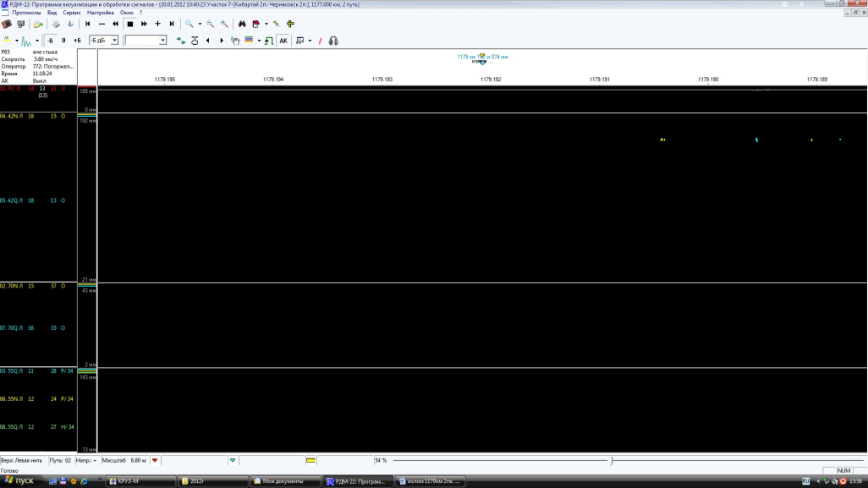Viewport: 868px width, 488px height.
Task: Click the rail profile outline icon
Action: [195, 41]
